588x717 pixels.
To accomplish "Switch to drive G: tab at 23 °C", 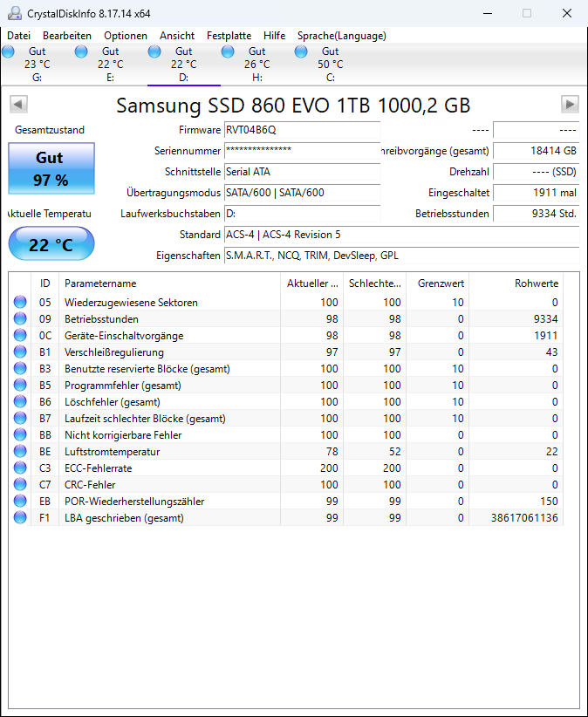I will click(x=37, y=65).
